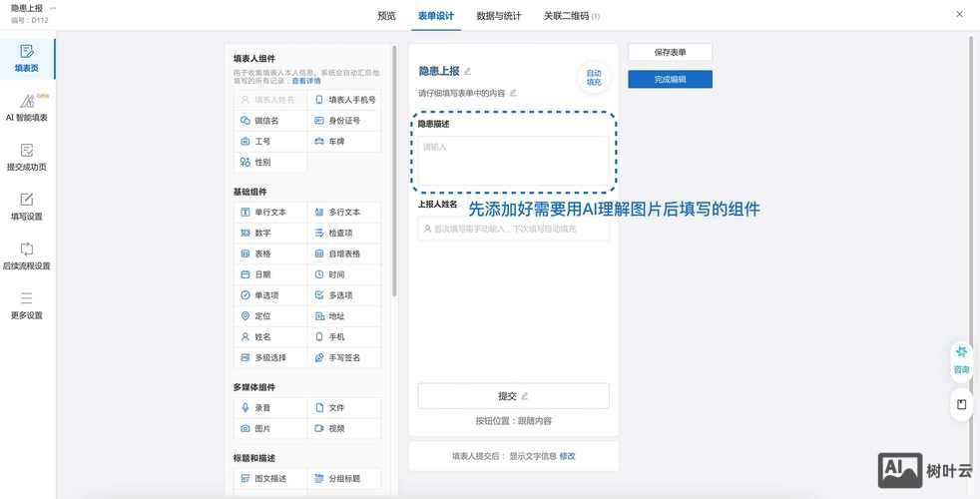980x499 pixels.
Task: Open AI 智能填表 in sidebar
Action: click(x=27, y=108)
